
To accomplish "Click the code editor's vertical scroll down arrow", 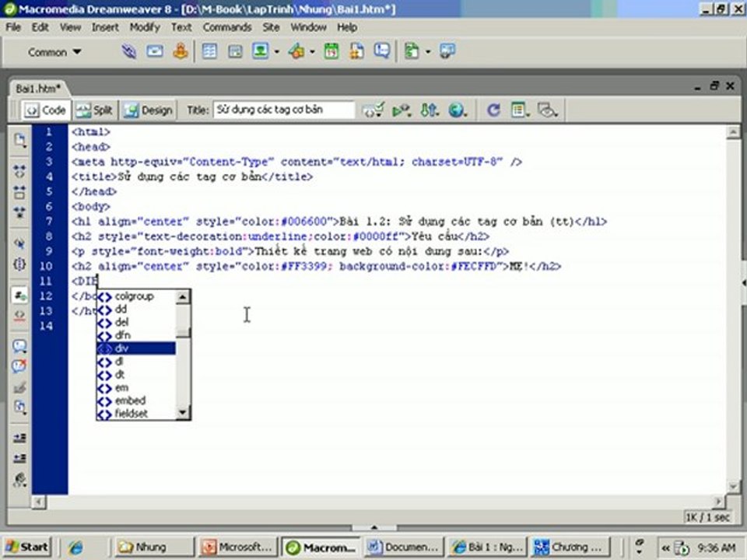I will pyautogui.click(x=733, y=486).
